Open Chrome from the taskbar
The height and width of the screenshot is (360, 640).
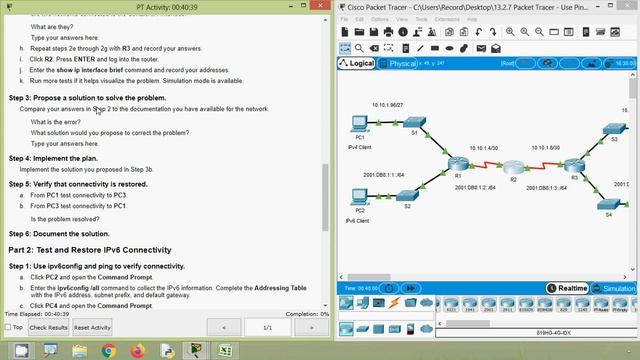point(109,351)
